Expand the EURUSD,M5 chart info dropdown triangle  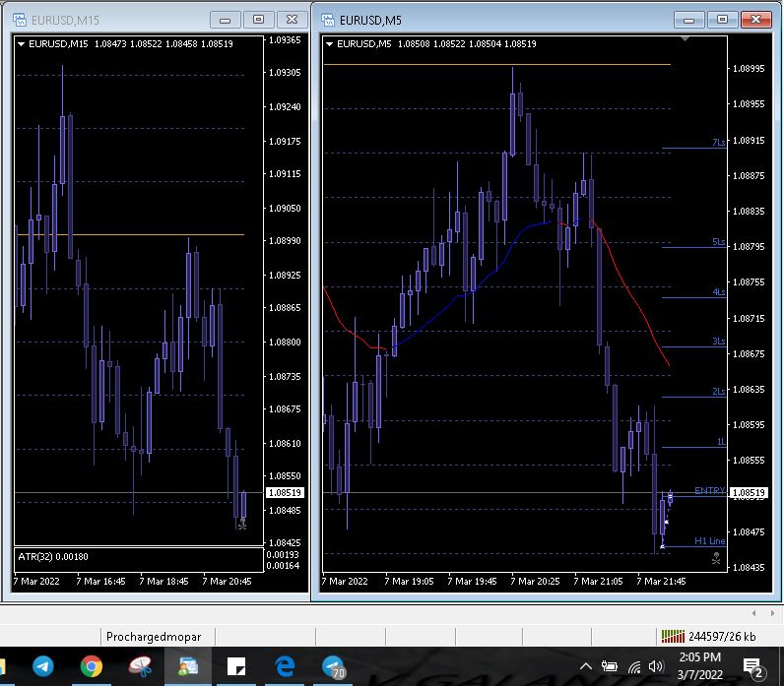330,44
